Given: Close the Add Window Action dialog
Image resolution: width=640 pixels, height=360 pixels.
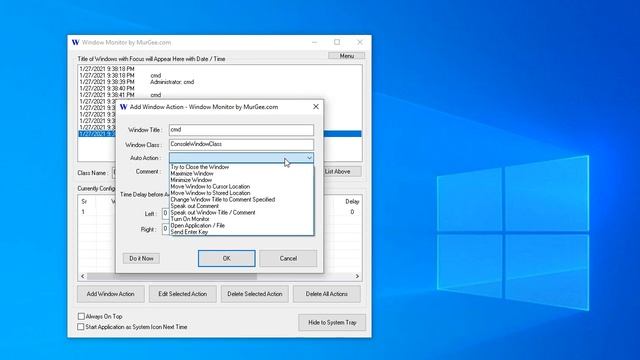Looking at the screenshot, I should click(x=316, y=107).
